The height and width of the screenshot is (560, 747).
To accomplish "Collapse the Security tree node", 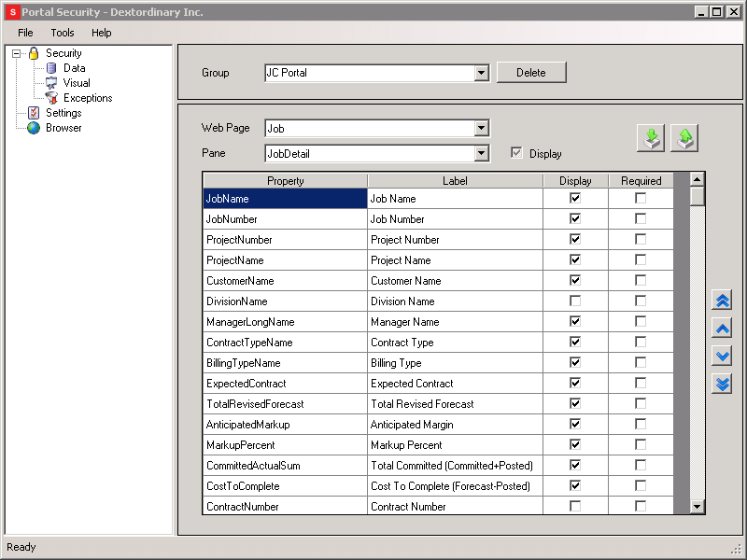I will coord(17,54).
